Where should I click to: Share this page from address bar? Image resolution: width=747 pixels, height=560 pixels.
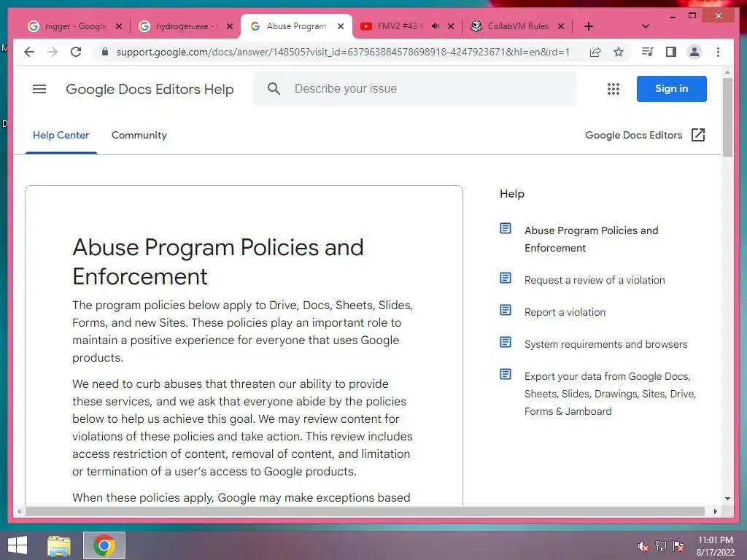coord(595,52)
